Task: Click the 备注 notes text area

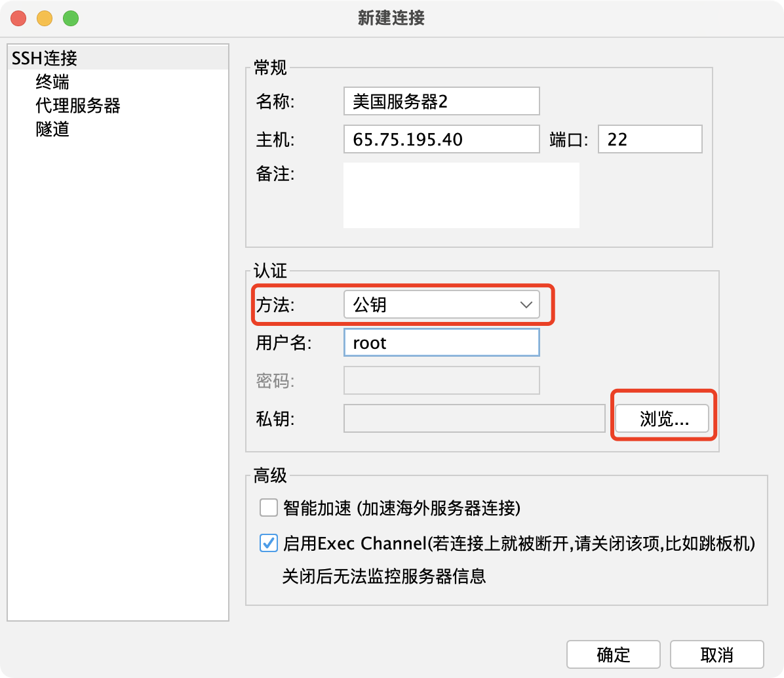Action: [461, 195]
